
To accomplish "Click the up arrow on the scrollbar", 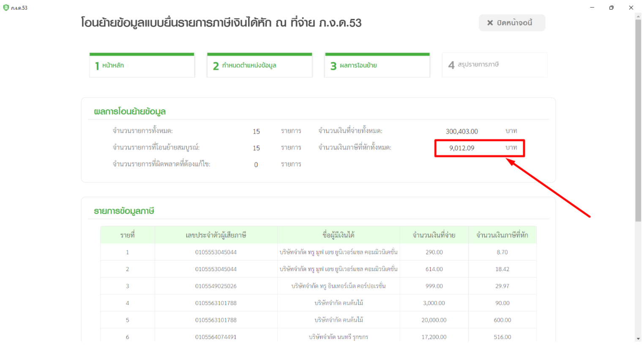I will click(x=638, y=16).
